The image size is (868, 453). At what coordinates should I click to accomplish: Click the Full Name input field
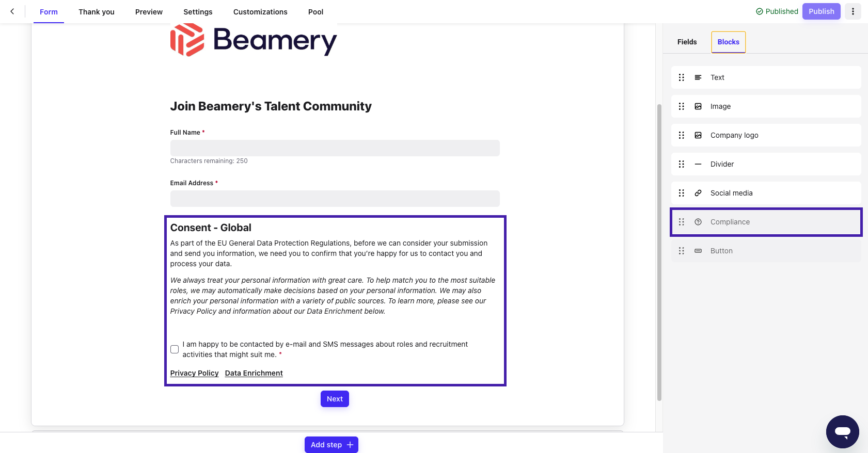tap(335, 148)
